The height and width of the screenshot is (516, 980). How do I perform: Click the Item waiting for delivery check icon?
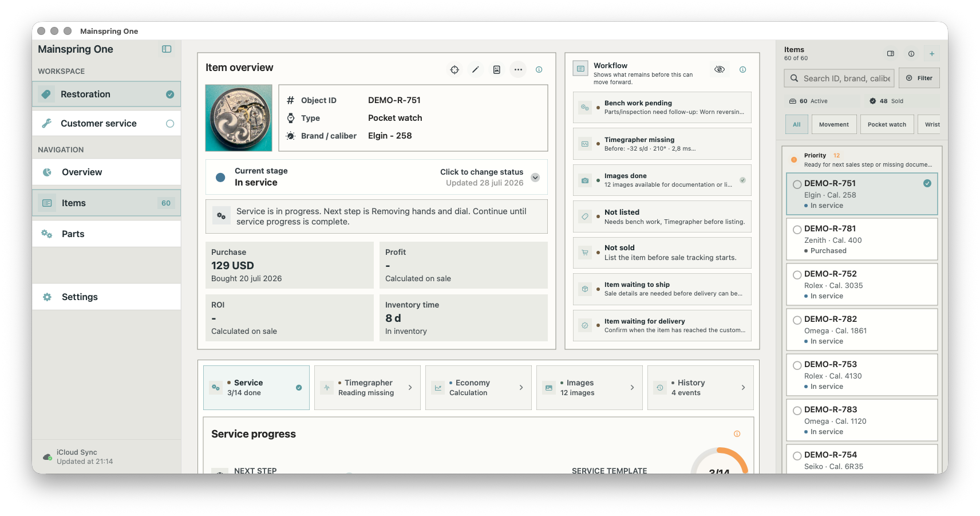[x=585, y=325]
